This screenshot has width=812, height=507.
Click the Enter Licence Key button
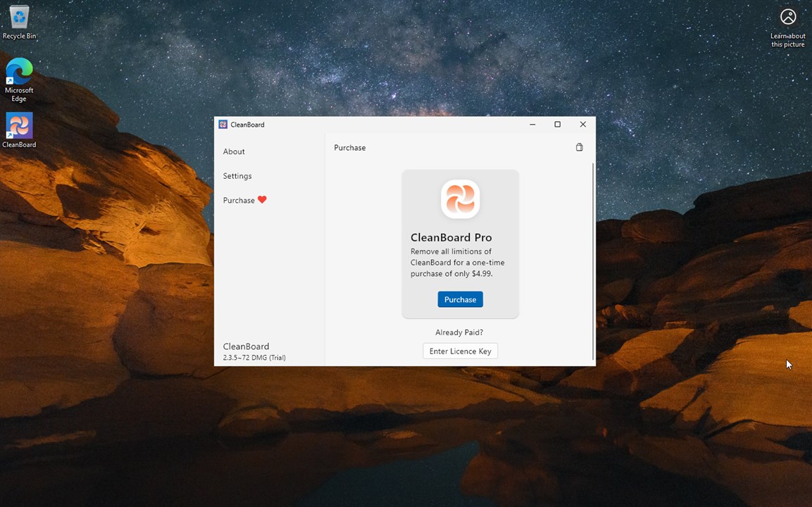[x=461, y=351]
